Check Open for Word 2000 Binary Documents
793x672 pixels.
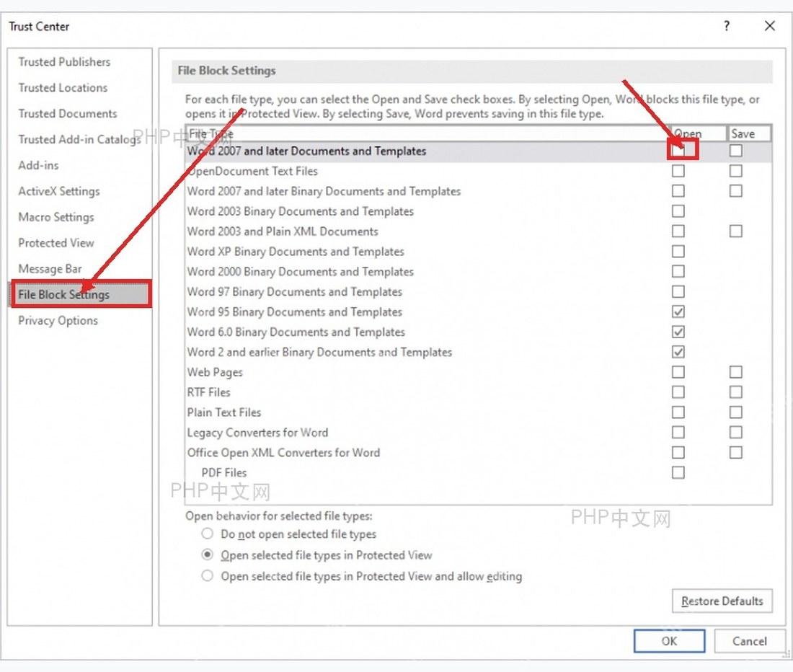(x=678, y=272)
